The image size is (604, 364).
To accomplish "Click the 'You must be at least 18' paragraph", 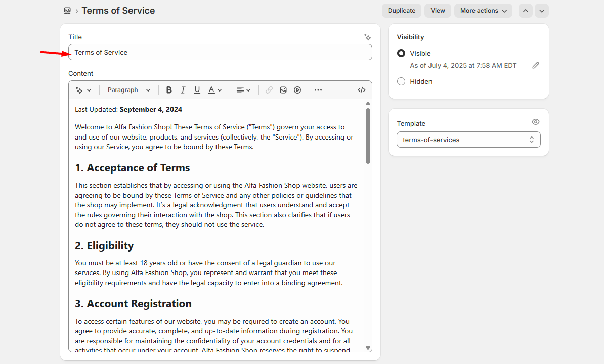I will click(209, 273).
